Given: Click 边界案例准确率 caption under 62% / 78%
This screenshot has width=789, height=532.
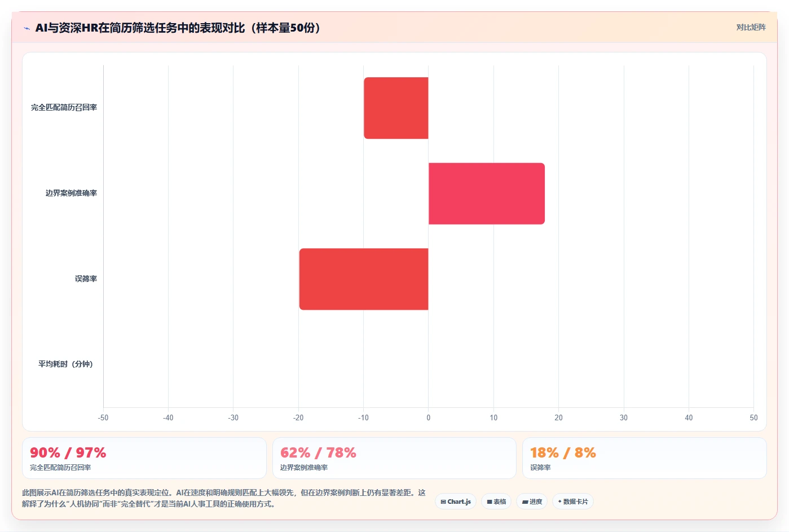Looking at the screenshot, I should (x=304, y=468).
